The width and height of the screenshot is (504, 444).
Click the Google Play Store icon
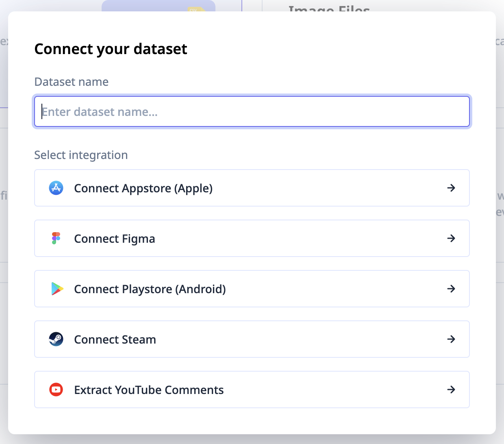57,289
